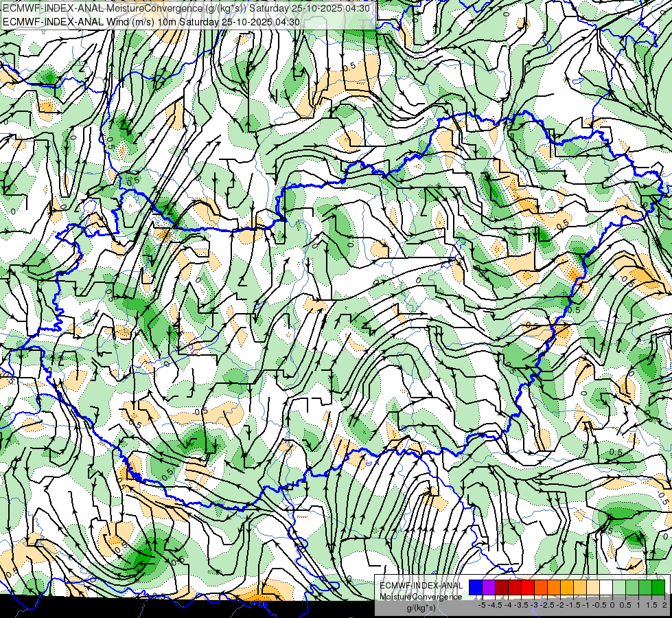Click the -4.5 tick value on the legend
Viewport: 672px width, 618px height.
pos(495,605)
